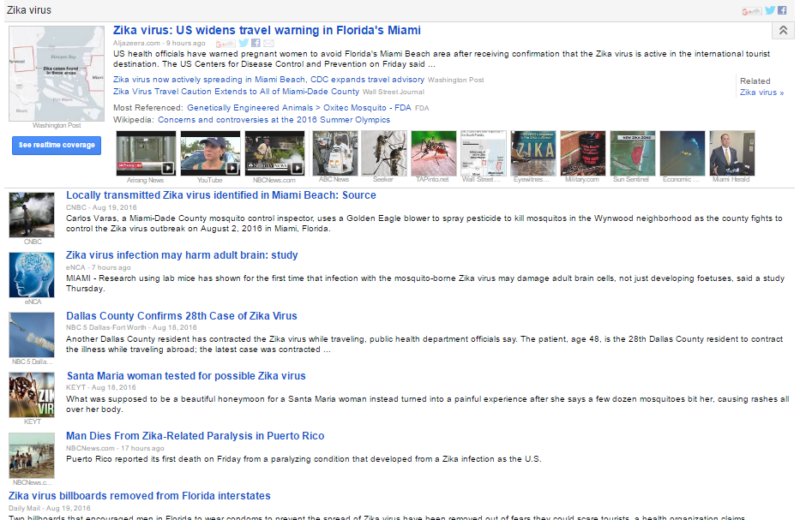812x520 pixels.
Task: Open Wikipedia 2016 Summer Olympics concerns link
Action: 274,120
